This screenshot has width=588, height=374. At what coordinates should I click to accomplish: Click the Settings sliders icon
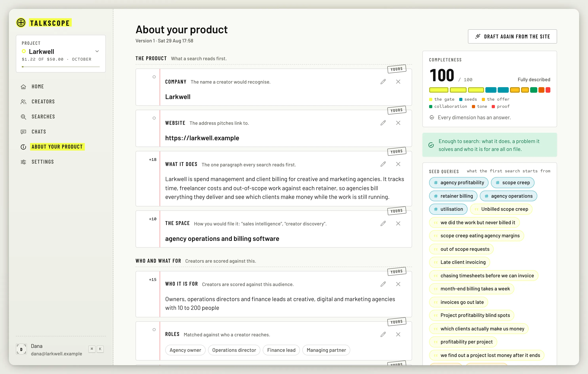click(23, 162)
